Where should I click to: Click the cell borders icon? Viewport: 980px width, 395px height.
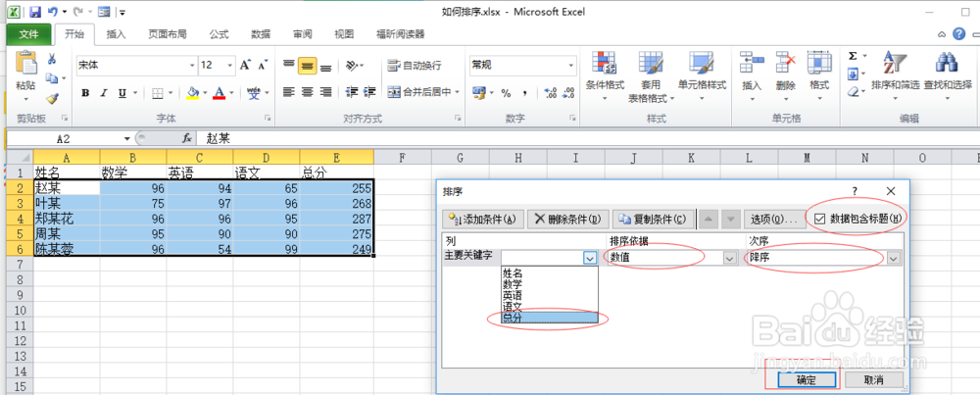tap(158, 93)
